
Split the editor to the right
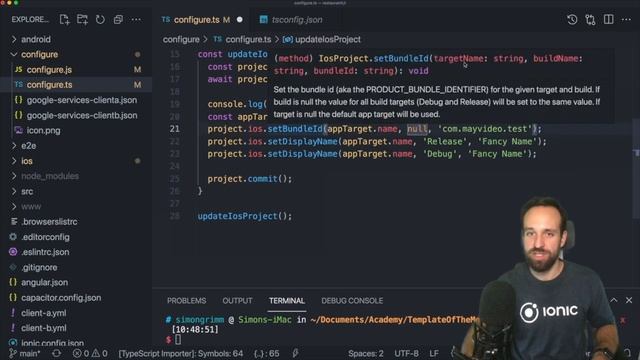609,20
